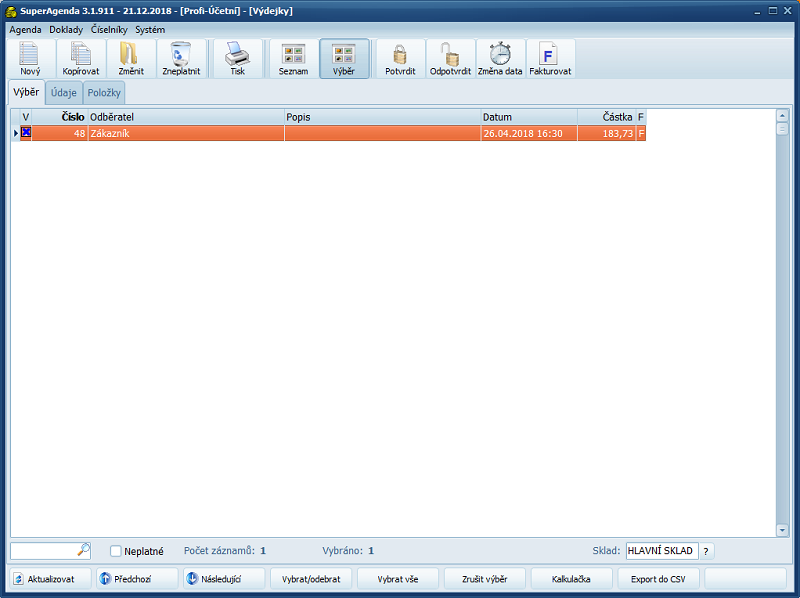Click the F flag cell in row 48
This screenshot has width=800, height=598.
[641, 133]
